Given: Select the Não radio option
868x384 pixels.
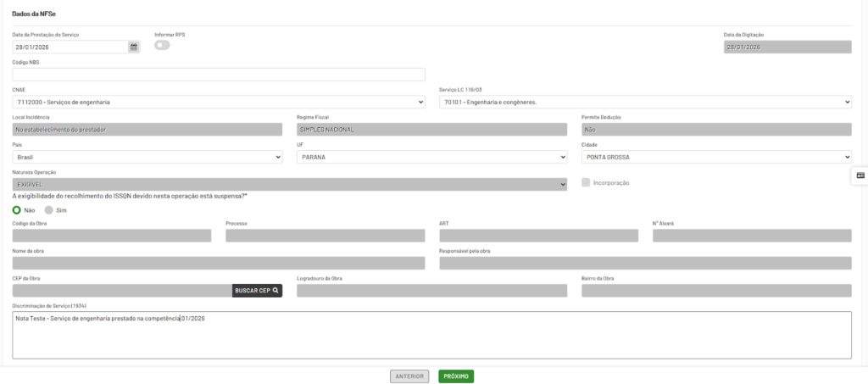Looking at the screenshot, I should coord(17,209).
